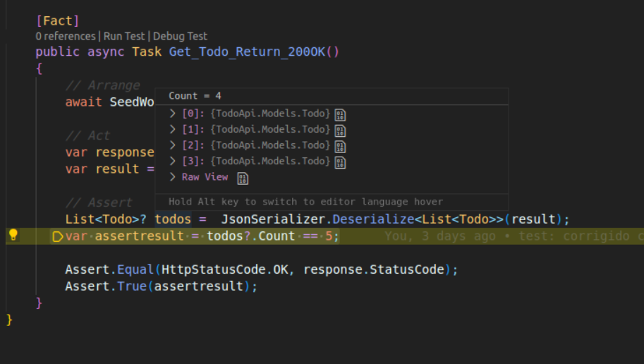The image size is (644, 364).
Task: Open binary data viewer for item [3]
Action: point(340,162)
